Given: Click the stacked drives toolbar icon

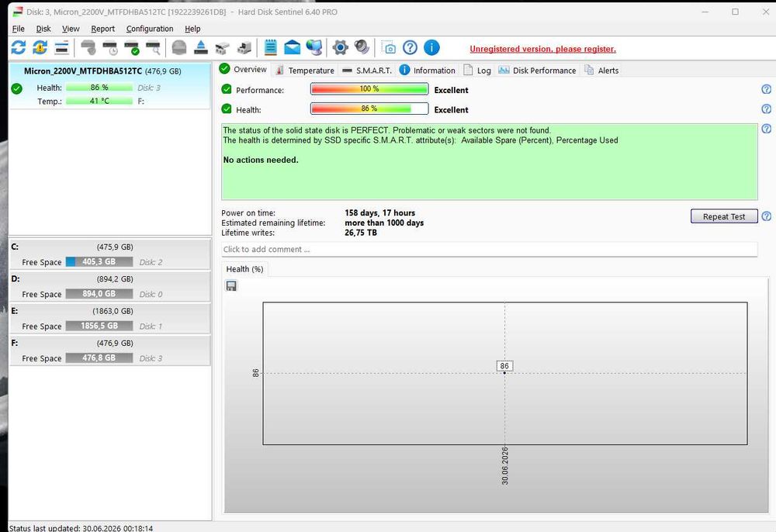Looking at the screenshot, I should 222,48.
